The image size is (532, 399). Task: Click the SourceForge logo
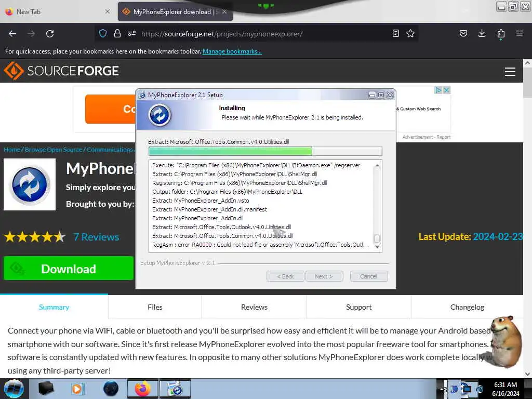coord(61,71)
